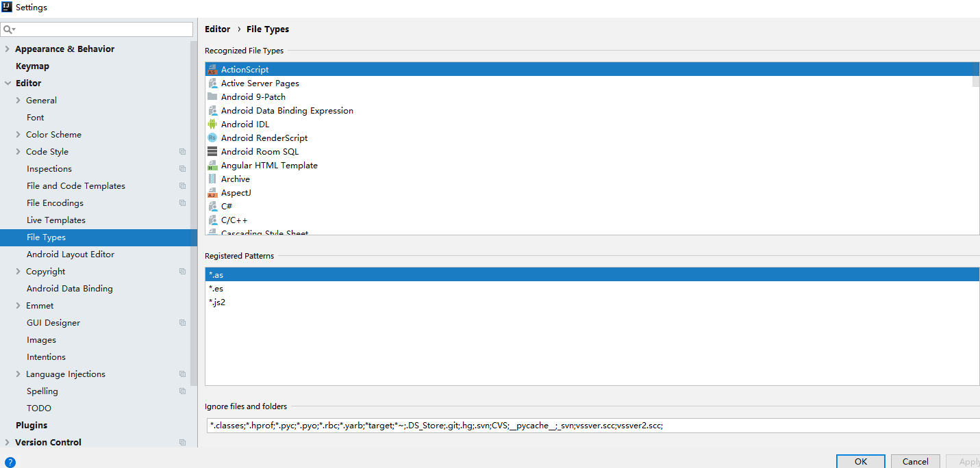Viewport: 980px width, 468px height.
Task: Click the Android RenderScript icon
Action: 214,138
